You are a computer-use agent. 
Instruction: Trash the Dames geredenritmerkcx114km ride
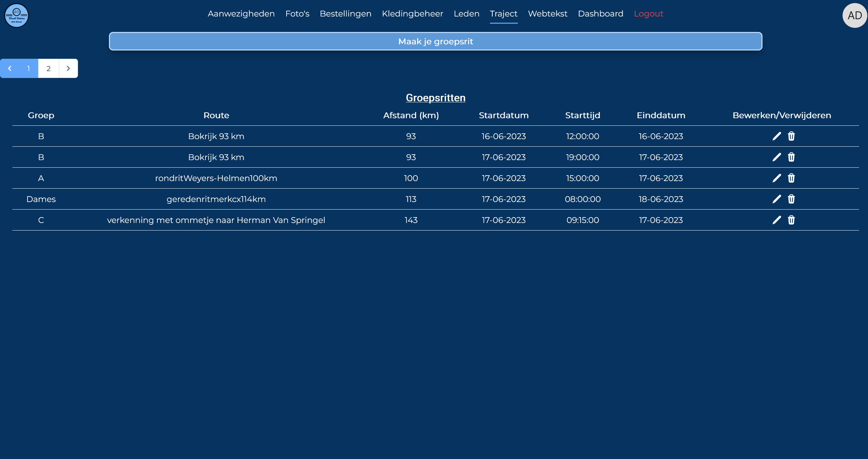[x=791, y=199]
